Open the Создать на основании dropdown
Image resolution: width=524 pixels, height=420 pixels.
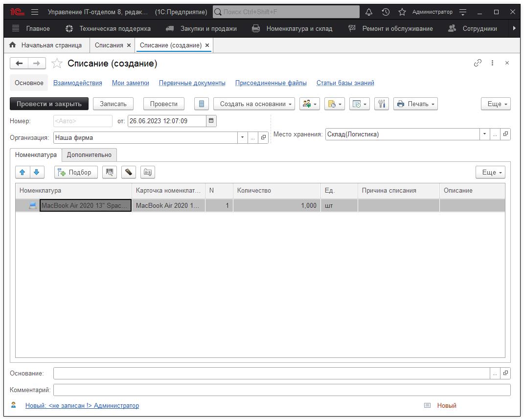(x=254, y=104)
